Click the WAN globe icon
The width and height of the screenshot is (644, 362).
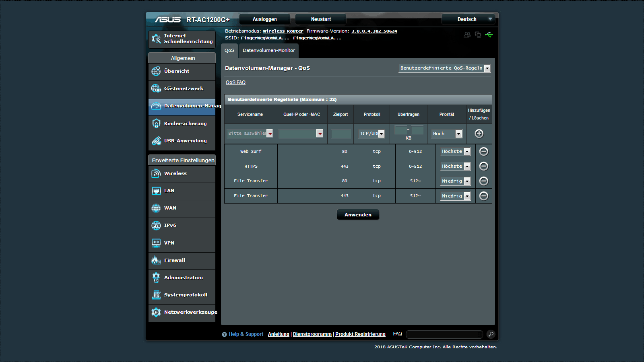point(156,208)
